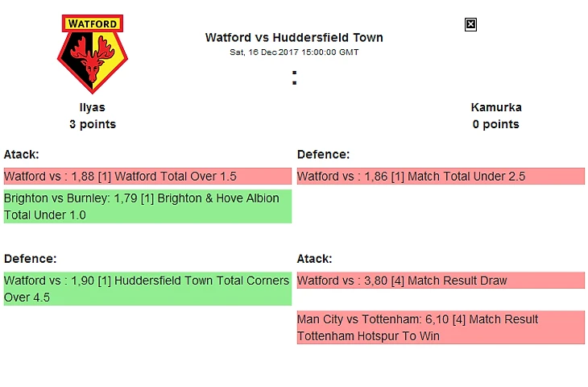This screenshot has height=387, width=588.
Task: Open the Brighton vs Burnley bet row
Action: [147, 206]
